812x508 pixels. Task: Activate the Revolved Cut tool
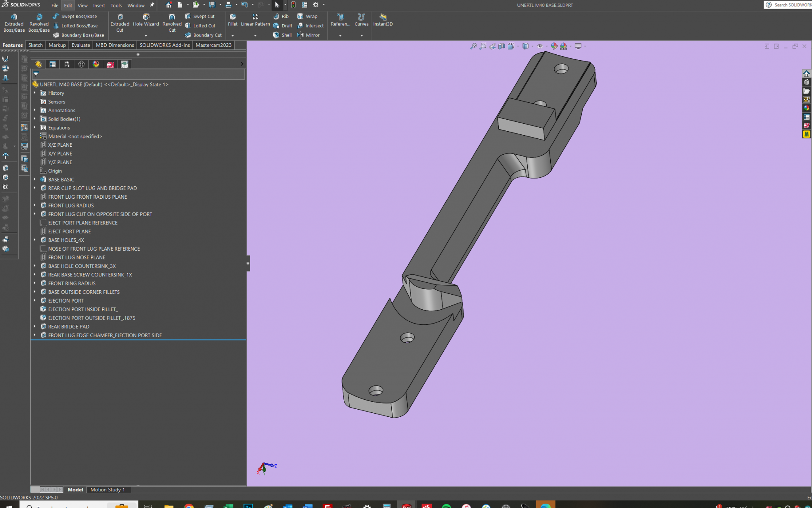[x=172, y=23]
